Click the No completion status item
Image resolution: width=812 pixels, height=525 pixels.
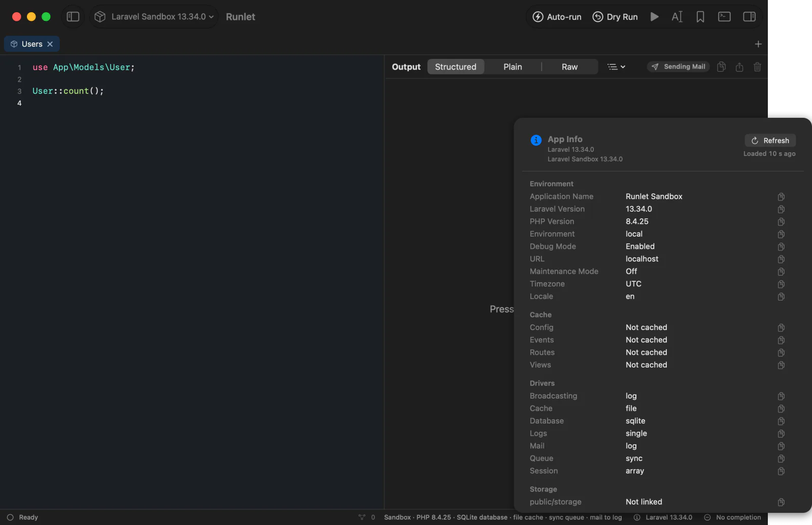pos(732,517)
